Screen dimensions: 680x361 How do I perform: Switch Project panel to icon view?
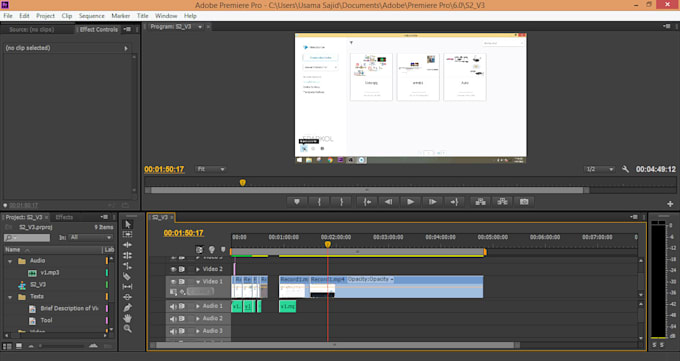(19, 346)
